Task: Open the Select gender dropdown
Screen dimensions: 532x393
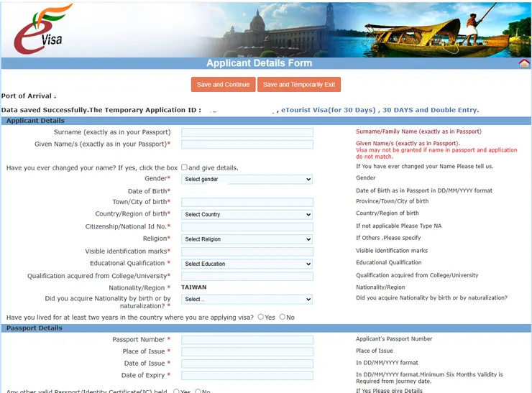Action: pyautogui.click(x=247, y=179)
